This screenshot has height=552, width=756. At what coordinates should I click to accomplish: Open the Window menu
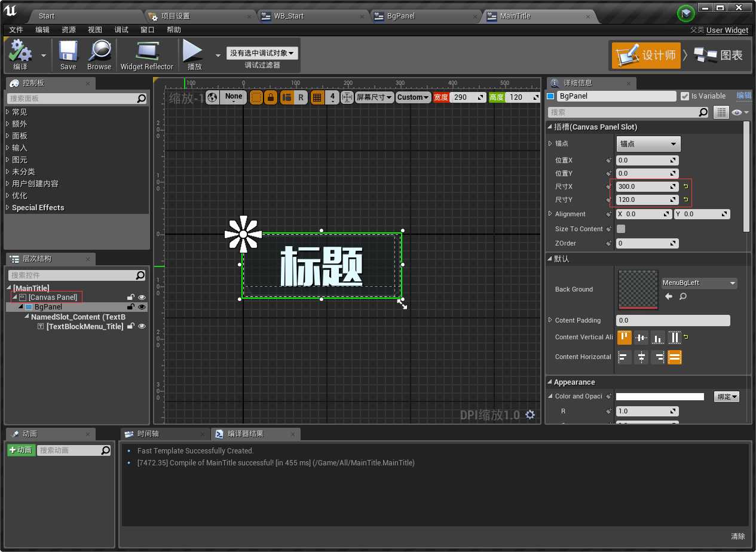click(x=147, y=30)
